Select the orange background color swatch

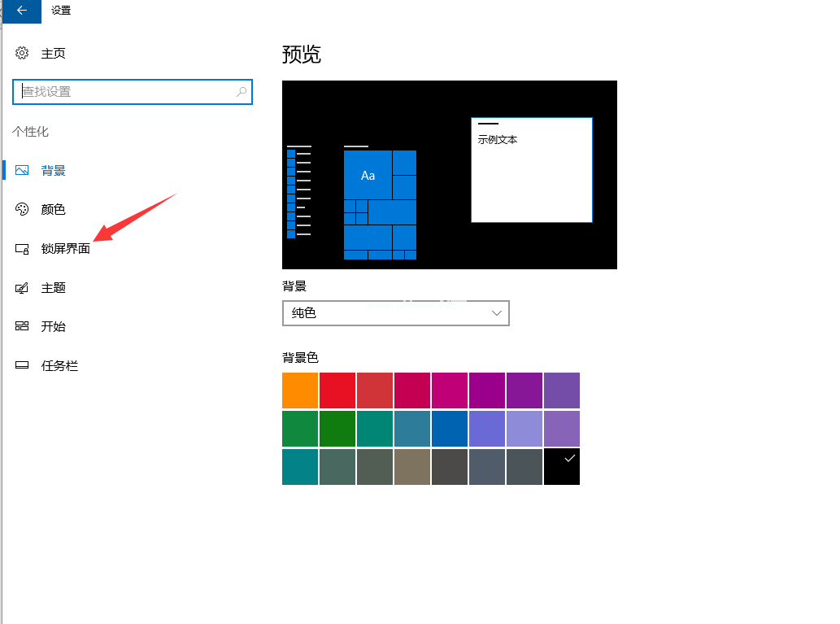click(299, 390)
